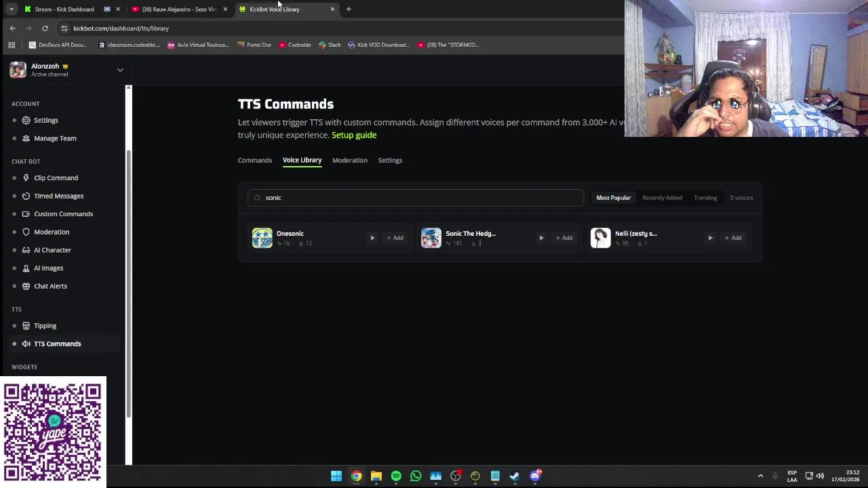Open Chat Alerts page
868x488 pixels.
[50, 286]
